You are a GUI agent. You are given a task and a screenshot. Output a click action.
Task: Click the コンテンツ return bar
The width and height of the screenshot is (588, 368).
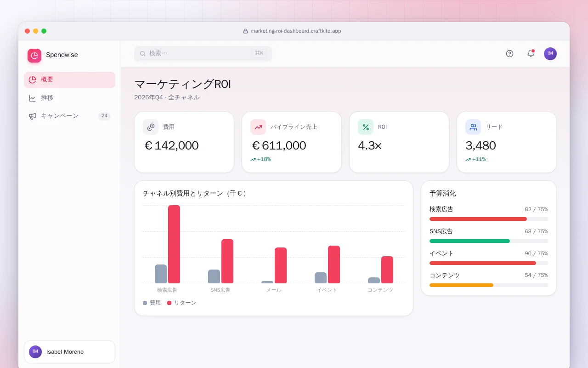(x=387, y=270)
